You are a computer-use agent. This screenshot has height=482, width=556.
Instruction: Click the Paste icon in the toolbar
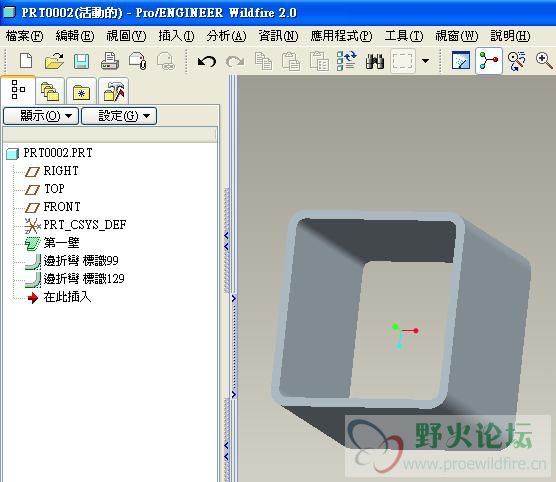point(291,61)
